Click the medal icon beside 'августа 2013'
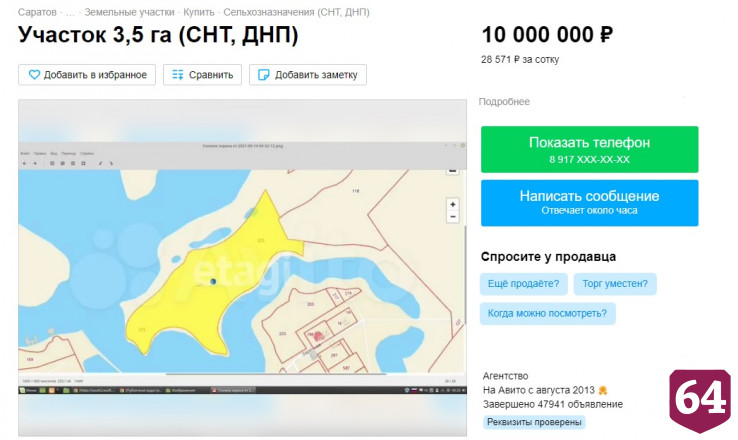This screenshot has width=738, height=440. point(602,390)
